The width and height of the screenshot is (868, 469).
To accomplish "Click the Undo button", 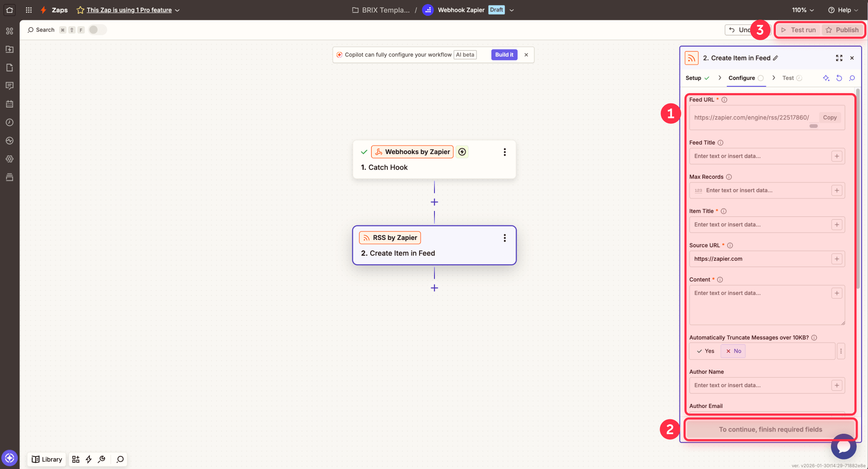I will coord(740,30).
